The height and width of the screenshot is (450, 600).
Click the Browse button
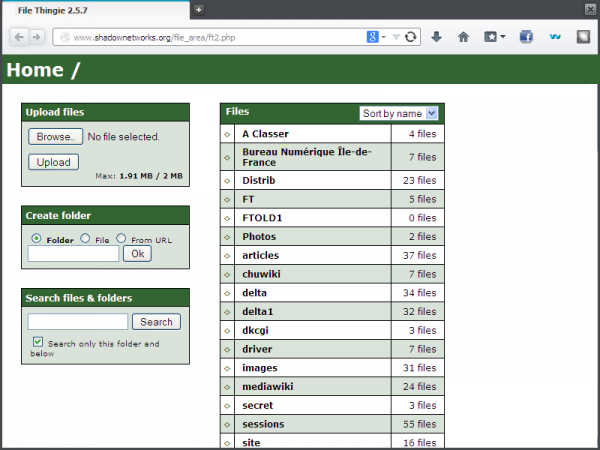55,137
